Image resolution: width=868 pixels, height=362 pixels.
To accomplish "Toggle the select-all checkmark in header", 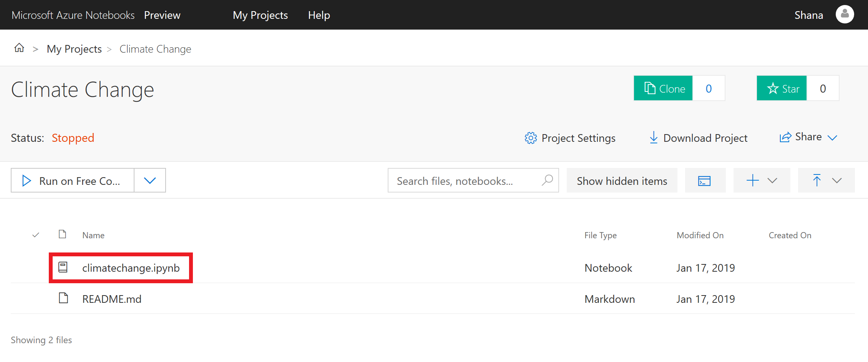I will click(x=36, y=235).
